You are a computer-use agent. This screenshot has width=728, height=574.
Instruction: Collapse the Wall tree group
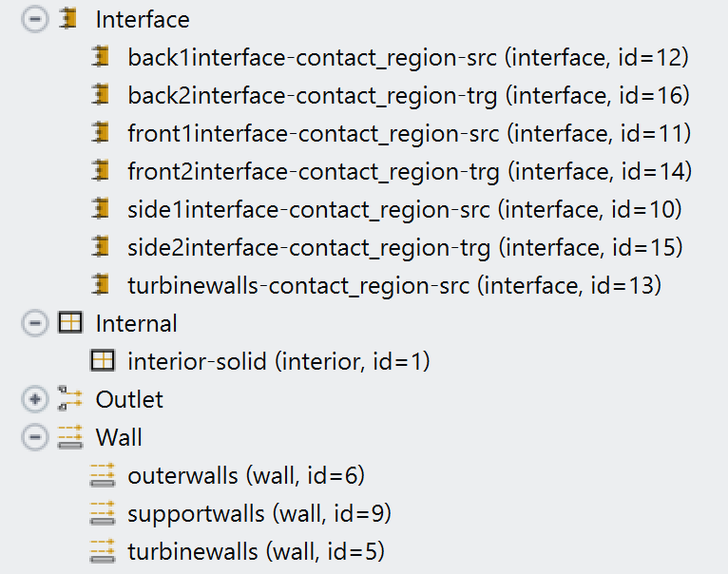point(34,437)
